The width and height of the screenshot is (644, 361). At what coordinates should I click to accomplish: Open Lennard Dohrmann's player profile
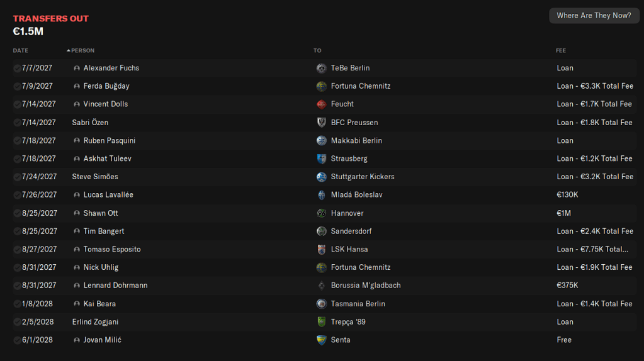115,286
